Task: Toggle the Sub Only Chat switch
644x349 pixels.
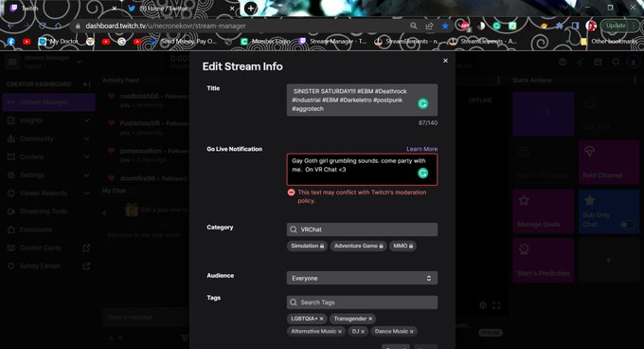Action: [x=627, y=225]
